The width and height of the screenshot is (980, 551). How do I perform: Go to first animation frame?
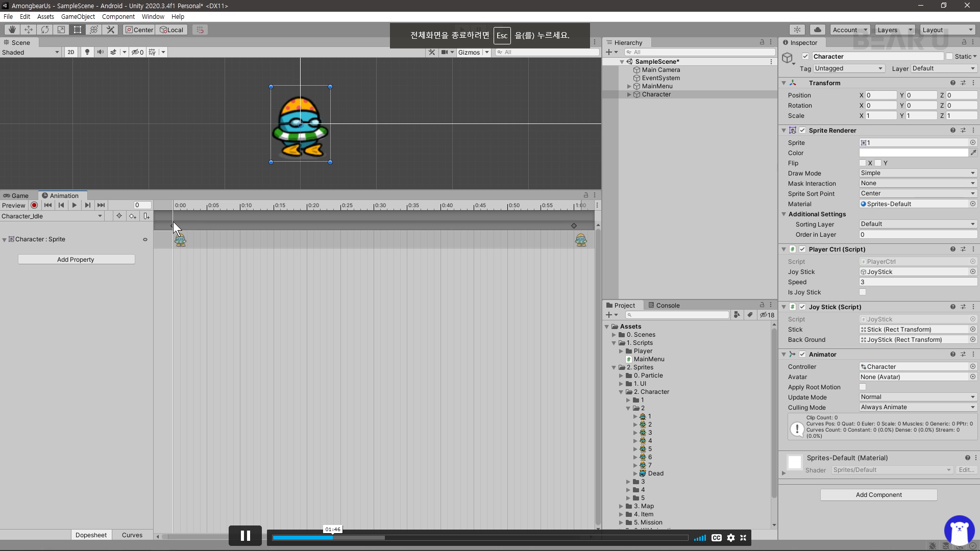pos(48,205)
